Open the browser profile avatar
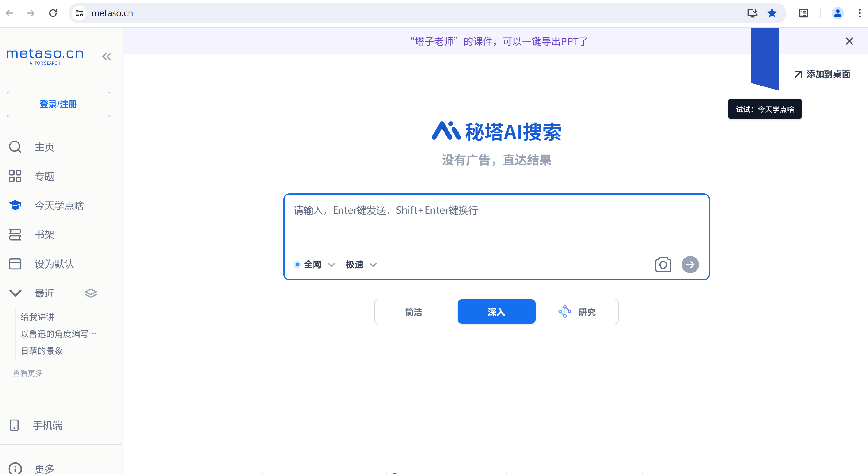The width and height of the screenshot is (868, 474). coord(837,13)
